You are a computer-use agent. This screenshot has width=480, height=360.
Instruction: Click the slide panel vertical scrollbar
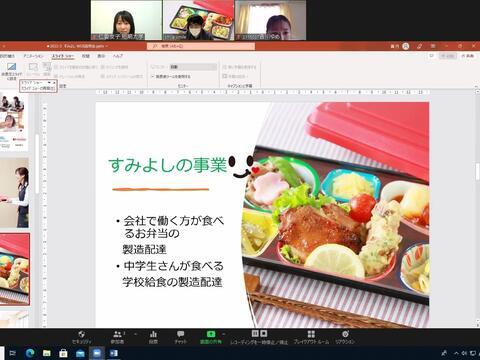click(x=37, y=163)
